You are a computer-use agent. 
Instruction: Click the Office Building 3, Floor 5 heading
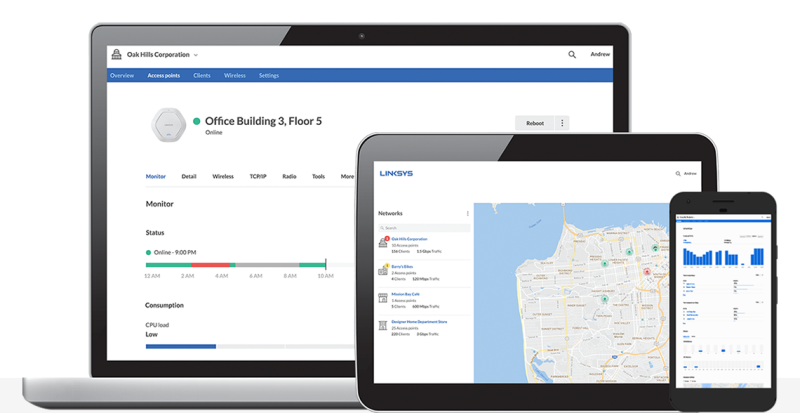coord(263,121)
